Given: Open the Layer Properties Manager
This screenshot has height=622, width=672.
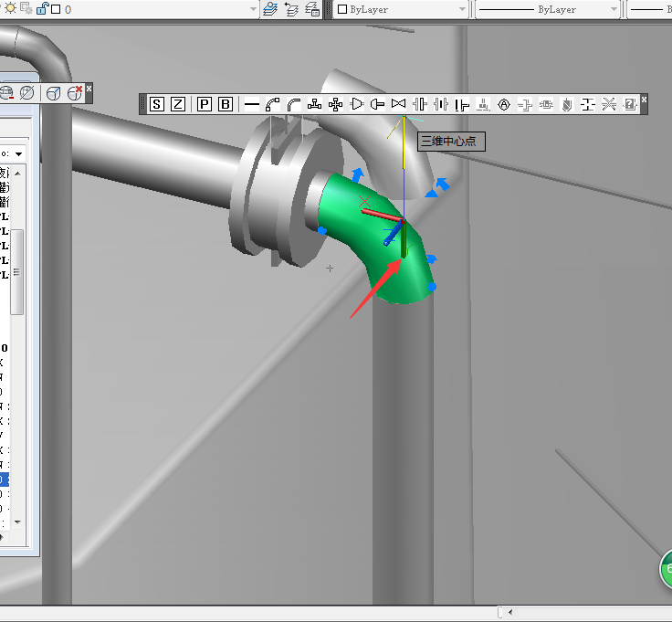Looking at the screenshot, I should [270, 9].
